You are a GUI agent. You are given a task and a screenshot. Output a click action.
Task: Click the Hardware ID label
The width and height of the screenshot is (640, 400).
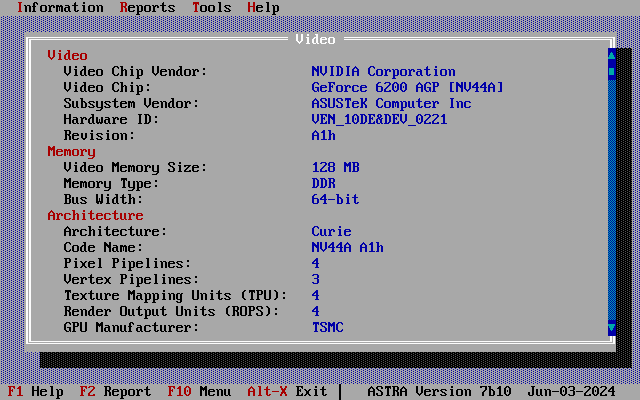tap(111, 120)
